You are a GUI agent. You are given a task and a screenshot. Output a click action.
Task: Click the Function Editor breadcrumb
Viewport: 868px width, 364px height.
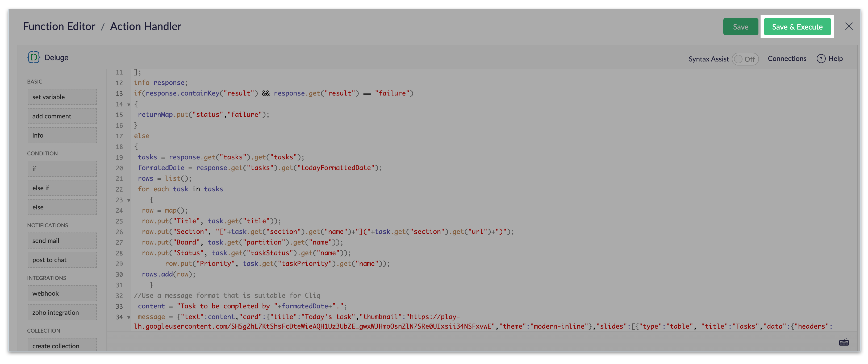coord(59,26)
